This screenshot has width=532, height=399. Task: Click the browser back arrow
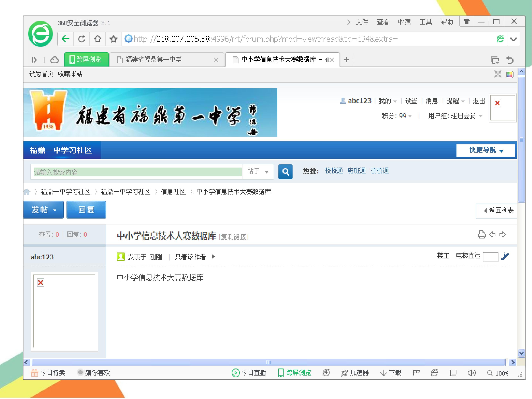coord(65,39)
